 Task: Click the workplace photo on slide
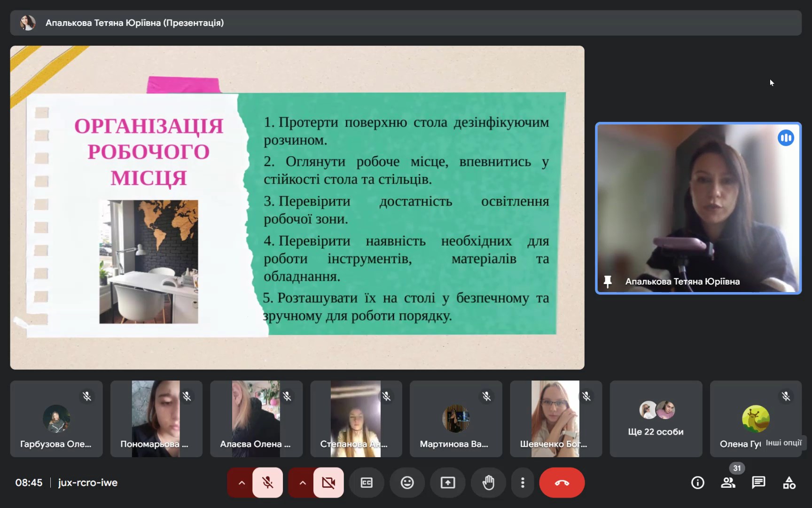[x=148, y=262]
